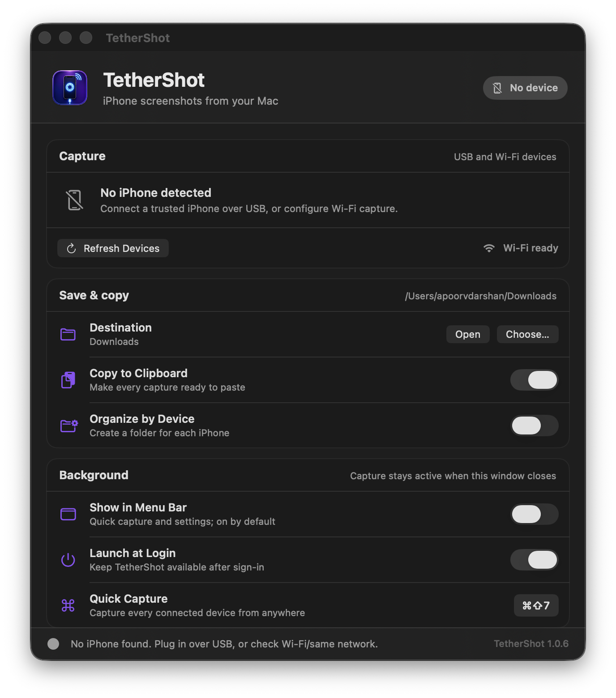The width and height of the screenshot is (616, 698).
Task: Click the Wi-Fi signal icon
Action: (489, 248)
